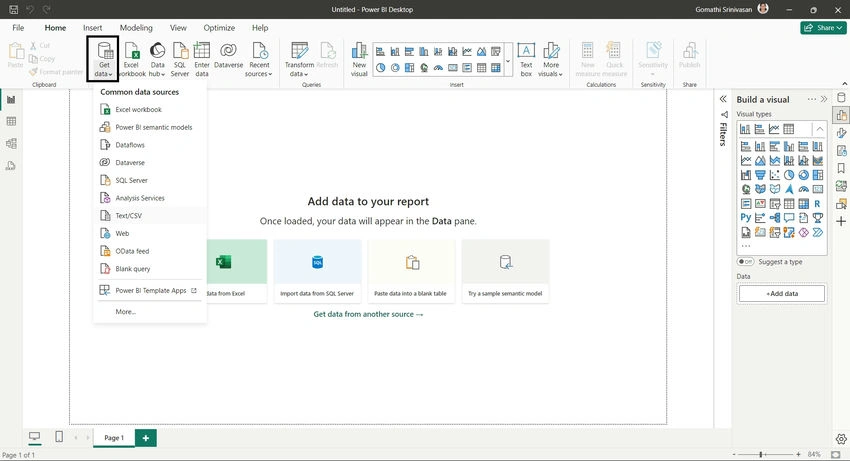Image resolution: width=850 pixels, height=461 pixels.
Task: Click More... in the data sources menu
Action: (x=150, y=312)
